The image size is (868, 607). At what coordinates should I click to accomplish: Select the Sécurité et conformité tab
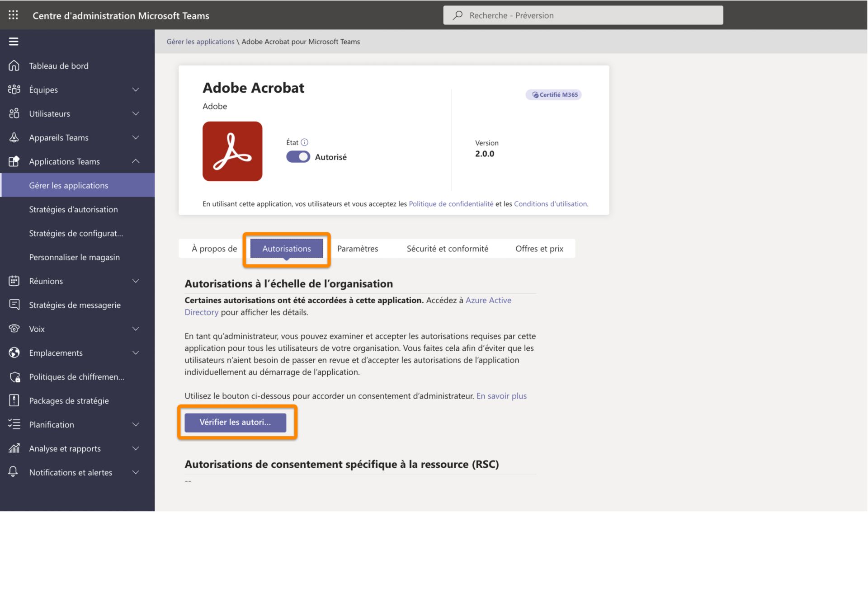click(447, 249)
